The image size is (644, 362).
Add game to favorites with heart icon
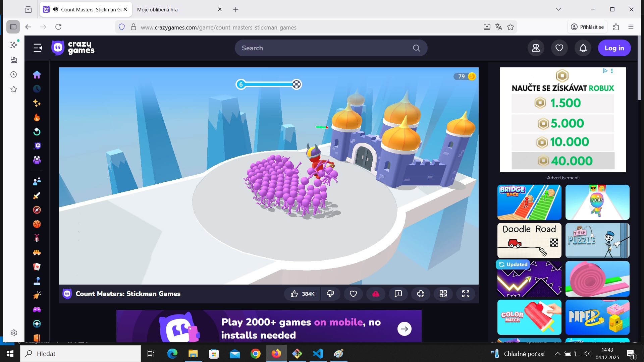353,294
